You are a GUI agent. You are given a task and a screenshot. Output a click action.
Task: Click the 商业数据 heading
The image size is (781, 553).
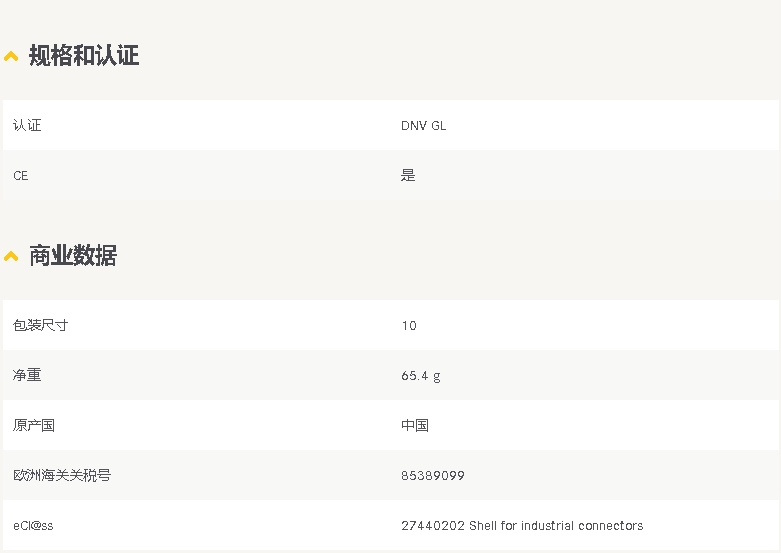tap(73, 256)
